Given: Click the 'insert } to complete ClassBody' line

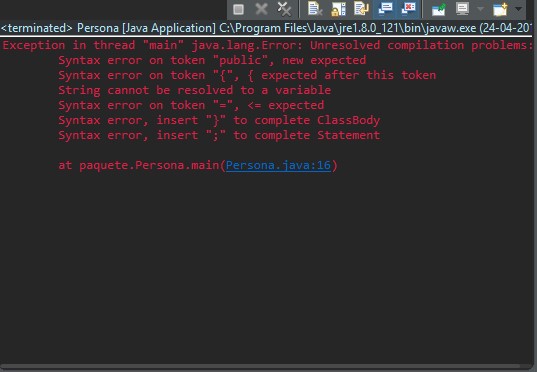Looking at the screenshot, I should [x=219, y=120].
